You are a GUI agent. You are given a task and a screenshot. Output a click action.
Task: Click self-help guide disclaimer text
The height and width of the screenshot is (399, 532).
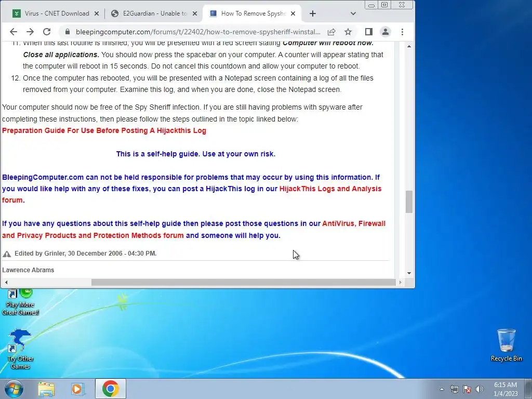point(196,154)
